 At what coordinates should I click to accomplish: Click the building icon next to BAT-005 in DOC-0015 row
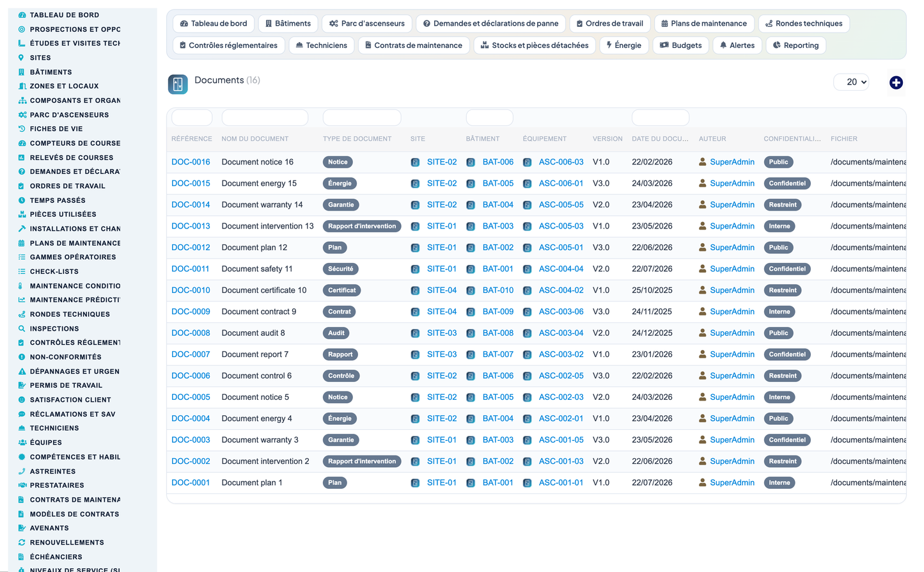(471, 184)
